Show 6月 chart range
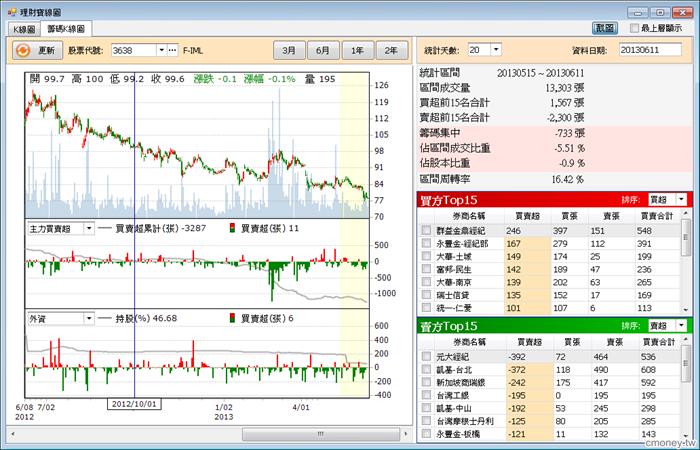 point(323,50)
